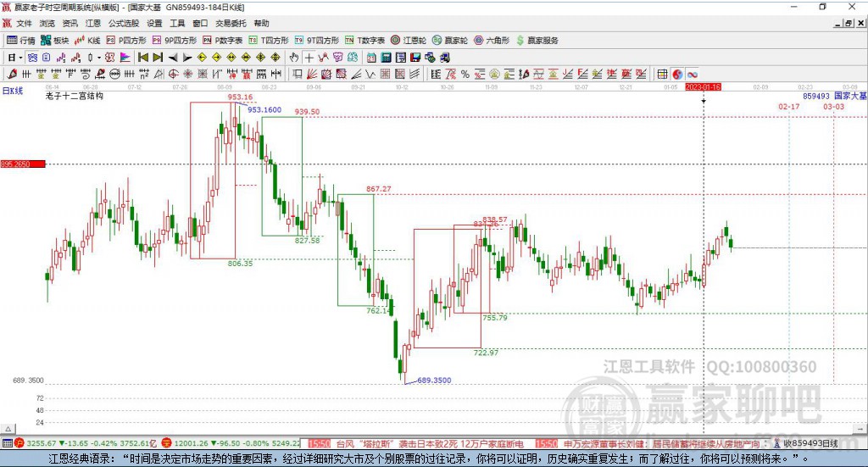Click the scroll-up triangle at chart bottom-left
Image resolution: width=868 pixels, height=467 pixels.
[x=8, y=429]
